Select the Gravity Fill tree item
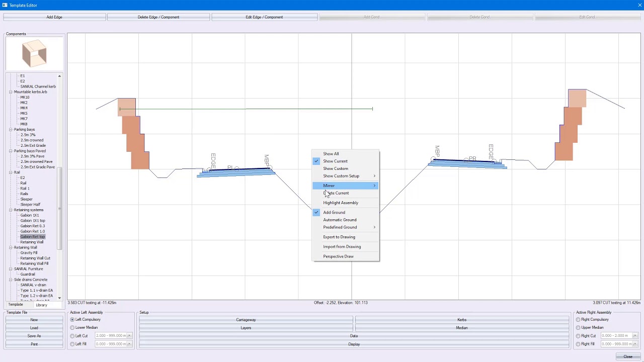Screen dimensions: 644x362 pyautogui.click(x=29, y=253)
